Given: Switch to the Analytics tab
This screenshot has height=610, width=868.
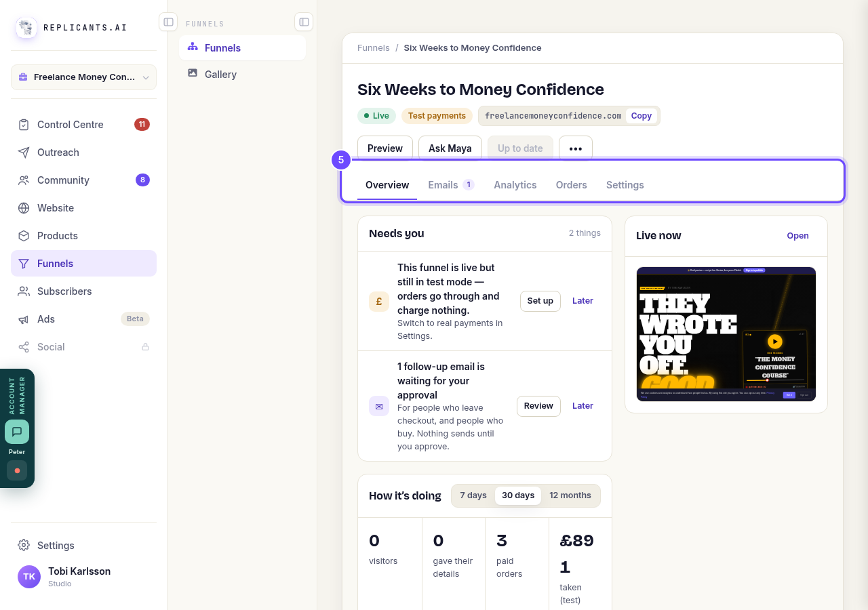Looking at the screenshot, I should click(x=515, y=185).
